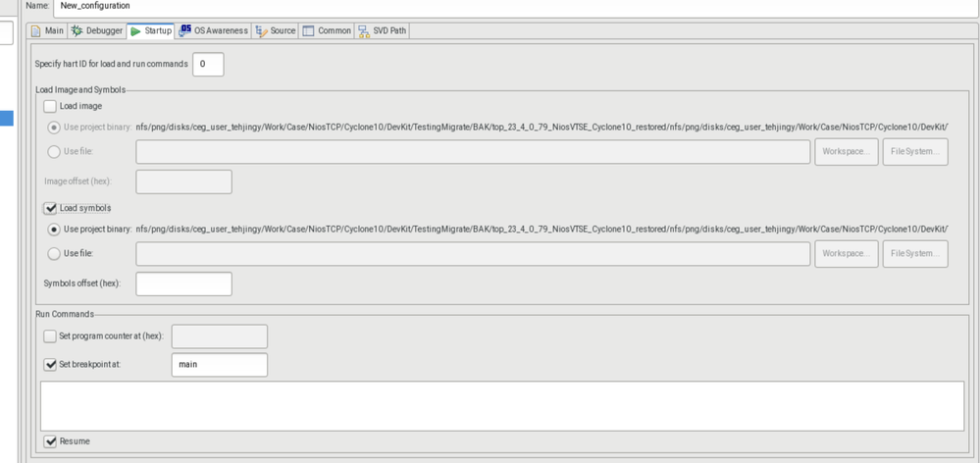Click the Symbols offset (hex) field
Image resolution: width=980 pixels, height=463 pixels.
tap(183, 283)
